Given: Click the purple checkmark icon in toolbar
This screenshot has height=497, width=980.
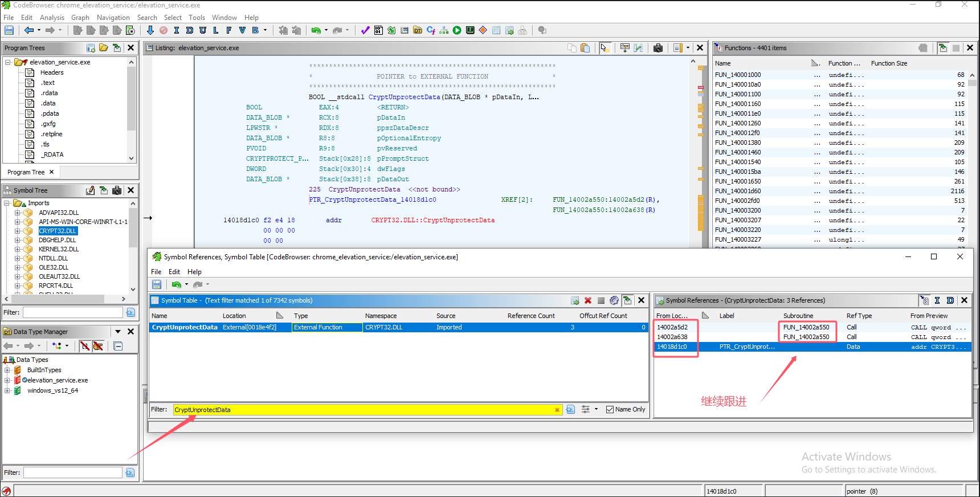Looking at the screenshot, I should [365, 30].
